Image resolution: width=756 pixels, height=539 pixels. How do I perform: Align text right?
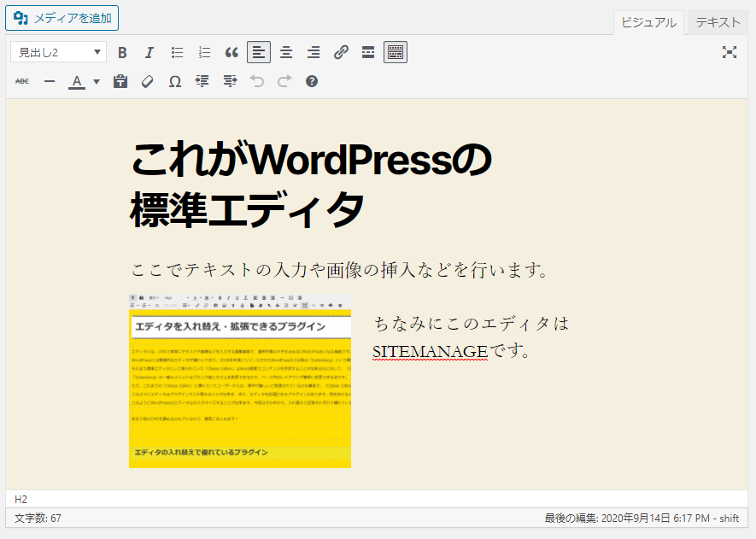point(314,52)
